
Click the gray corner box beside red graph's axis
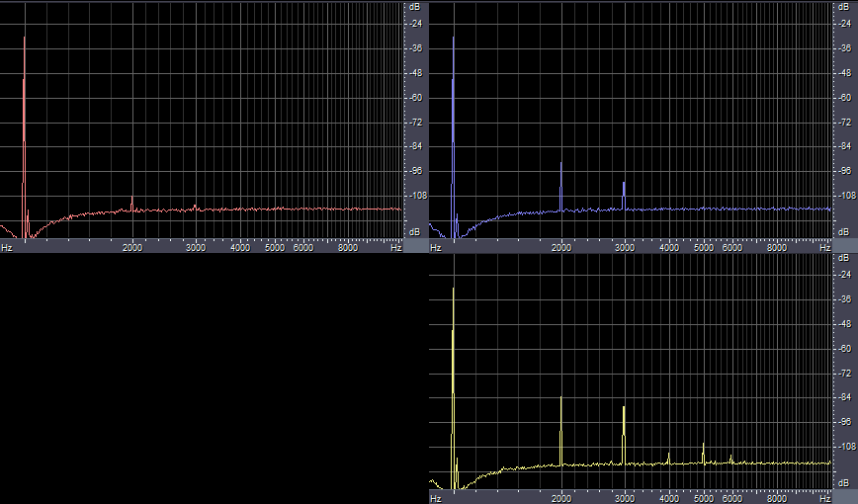[416, 246]
